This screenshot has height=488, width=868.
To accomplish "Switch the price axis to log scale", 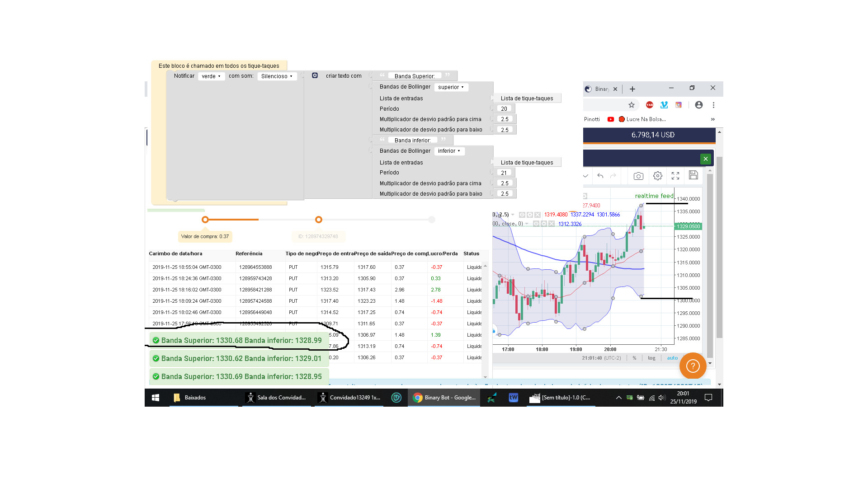I will point(651,357).
